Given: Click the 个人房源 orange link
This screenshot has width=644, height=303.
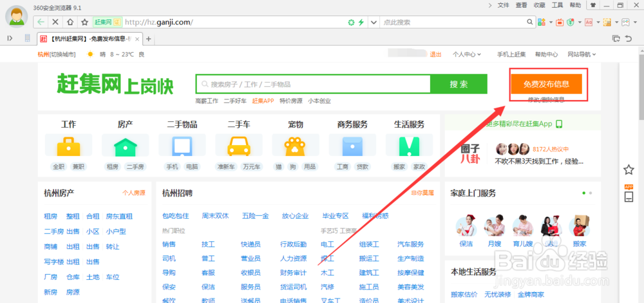Looking at the screenshot, I should coord(134,192).
